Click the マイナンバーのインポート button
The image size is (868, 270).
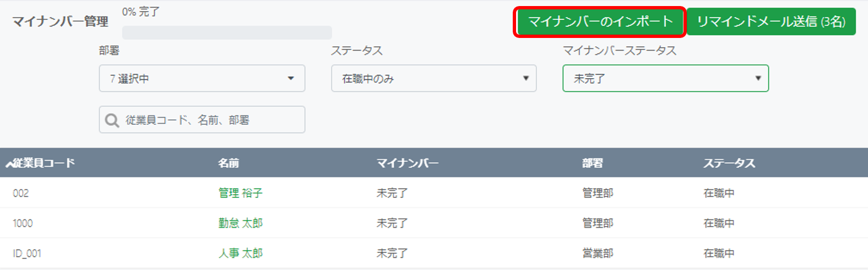point(600,21)
